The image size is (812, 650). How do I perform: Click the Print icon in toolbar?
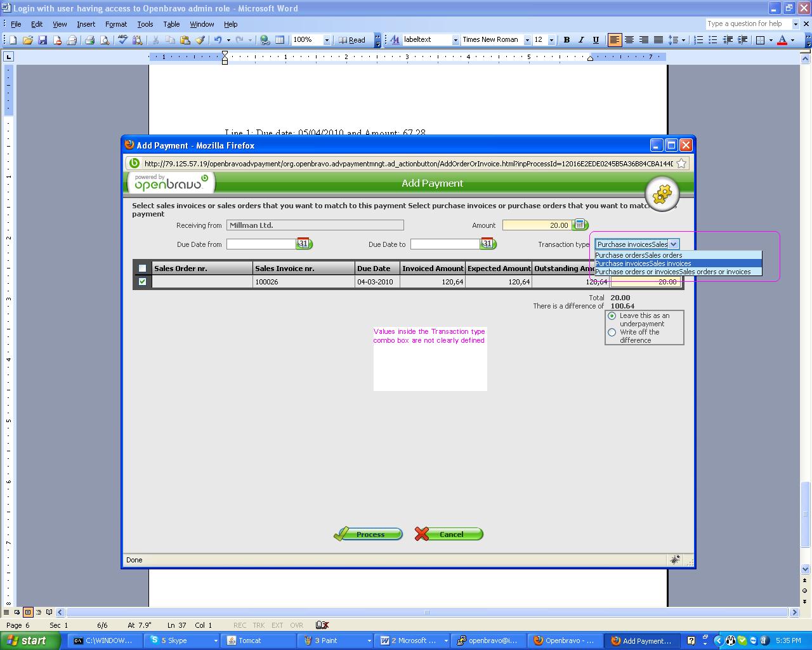coord(89,40)
